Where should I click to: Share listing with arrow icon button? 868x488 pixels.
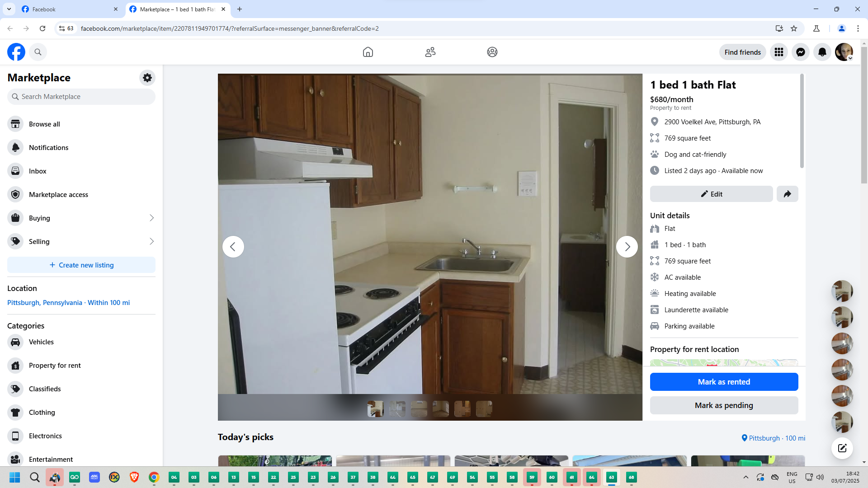(787, 194)
